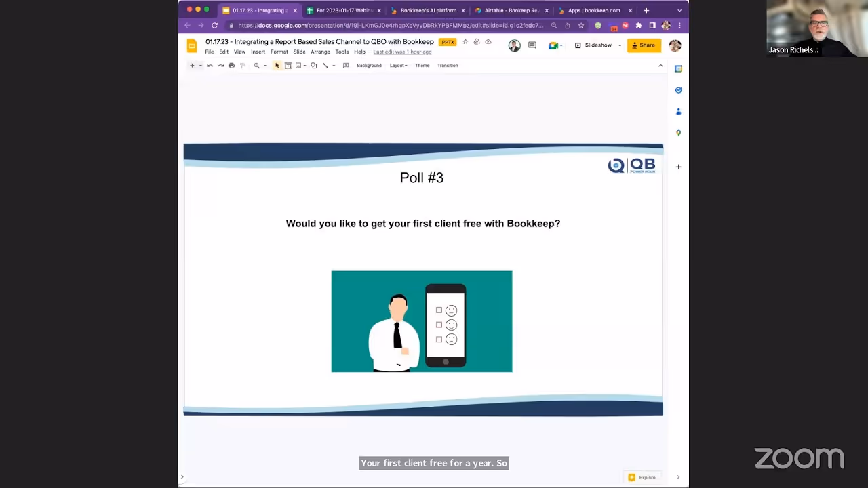Click the new slide plus button
This screenshot has width=868, height=488.
point(192,66)
